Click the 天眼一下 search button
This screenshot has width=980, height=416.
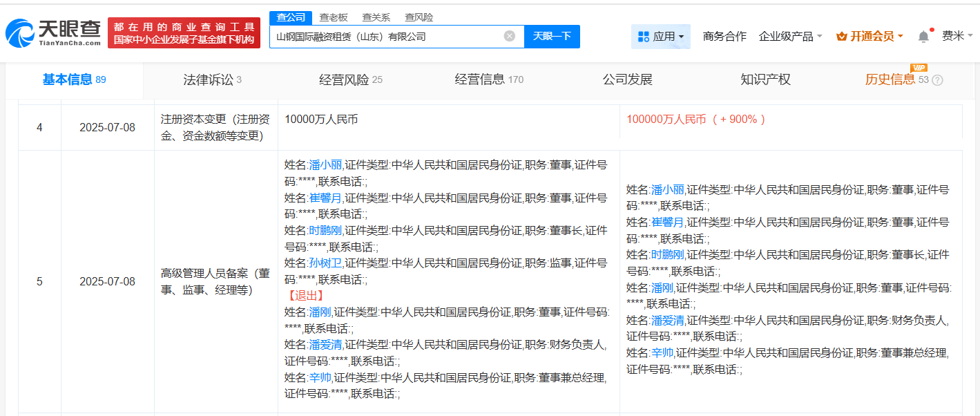point(552,36)
